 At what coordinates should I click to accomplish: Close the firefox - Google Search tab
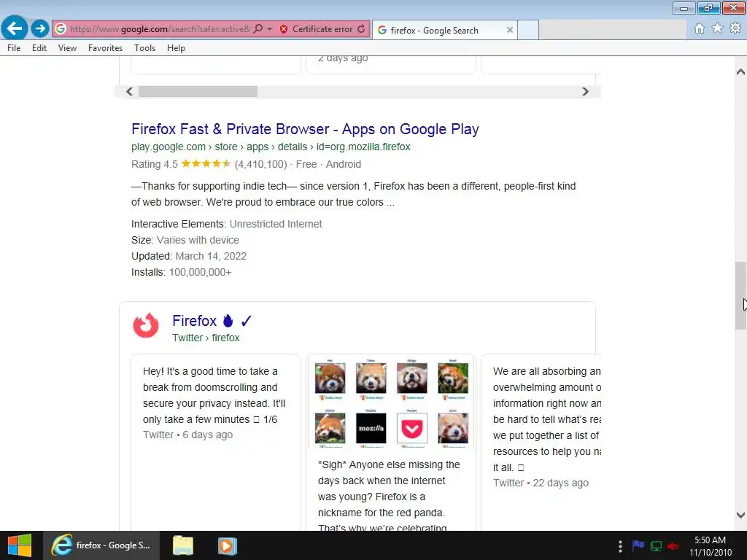tap(510, 30)
